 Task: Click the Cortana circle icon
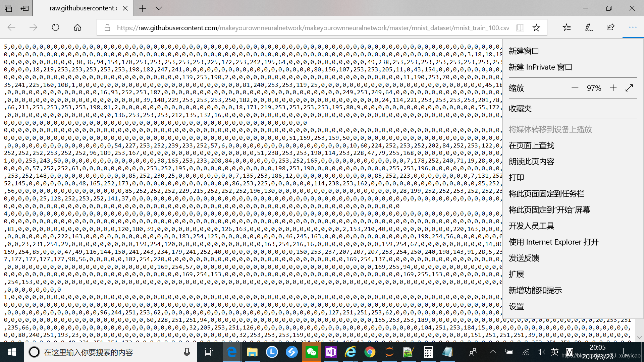click(x=34, y=352)
